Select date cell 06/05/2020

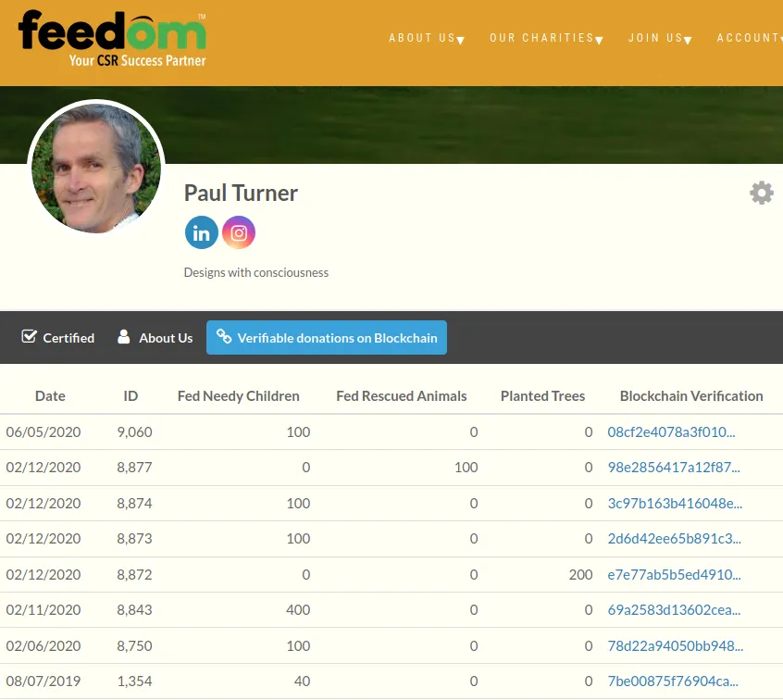(43, 432)
